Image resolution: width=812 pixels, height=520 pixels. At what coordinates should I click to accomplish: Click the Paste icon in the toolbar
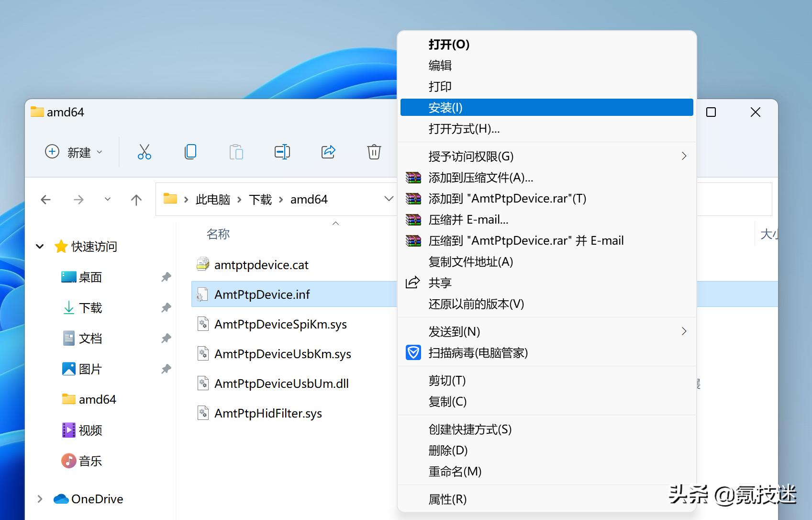[236, 152]
